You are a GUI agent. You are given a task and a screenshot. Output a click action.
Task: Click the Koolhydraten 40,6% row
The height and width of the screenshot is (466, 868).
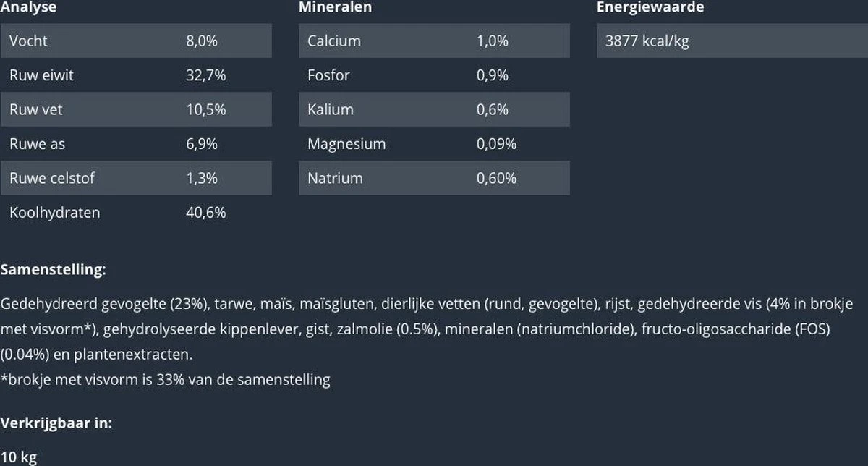click(136, 213)
